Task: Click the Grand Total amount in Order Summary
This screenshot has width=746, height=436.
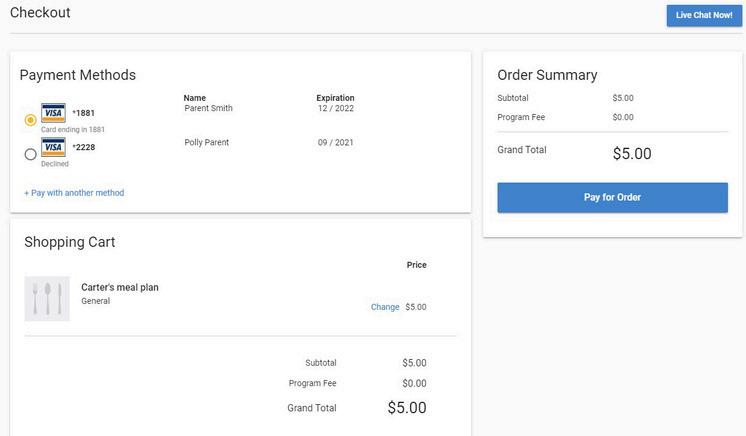Action: point(632,154)
